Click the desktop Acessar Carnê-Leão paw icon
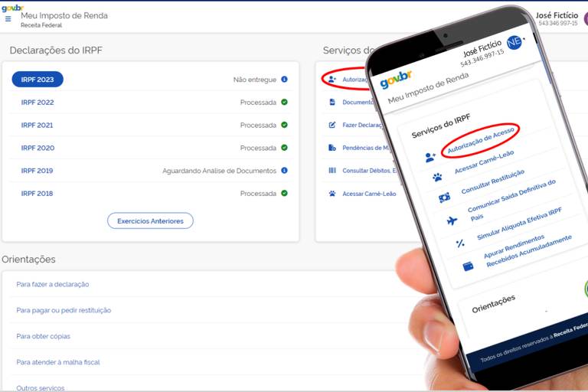This screenshot has height=392, width=588. pos(332,194)
